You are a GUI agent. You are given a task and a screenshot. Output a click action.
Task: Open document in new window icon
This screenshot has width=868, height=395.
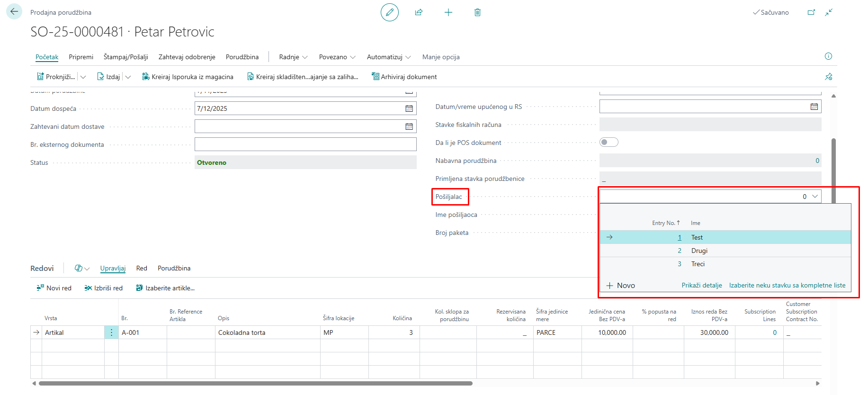click(811, 12)
